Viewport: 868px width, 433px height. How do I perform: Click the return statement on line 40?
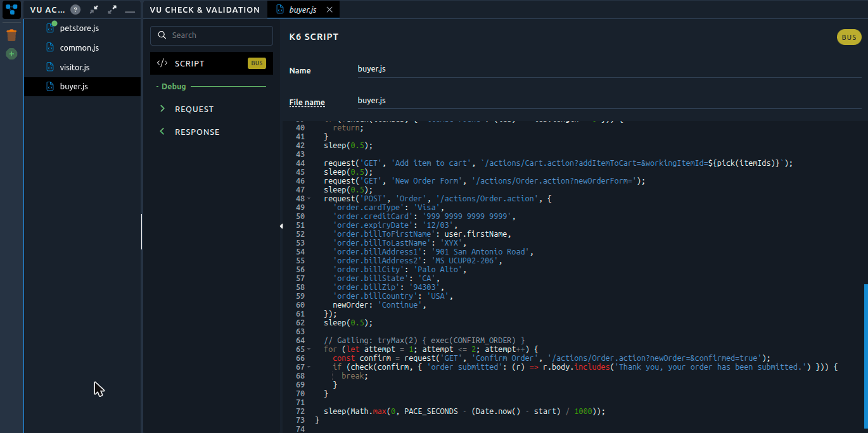coord(348,128)
